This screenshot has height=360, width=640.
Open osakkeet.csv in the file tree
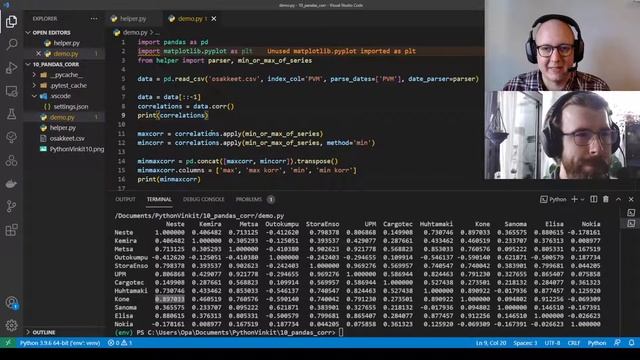(67, 138)
